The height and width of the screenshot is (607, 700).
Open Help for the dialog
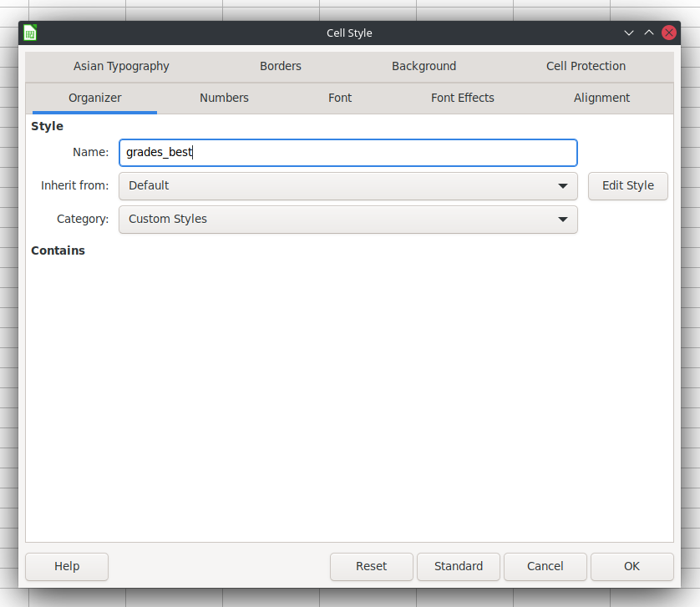[x=67, y=566]
